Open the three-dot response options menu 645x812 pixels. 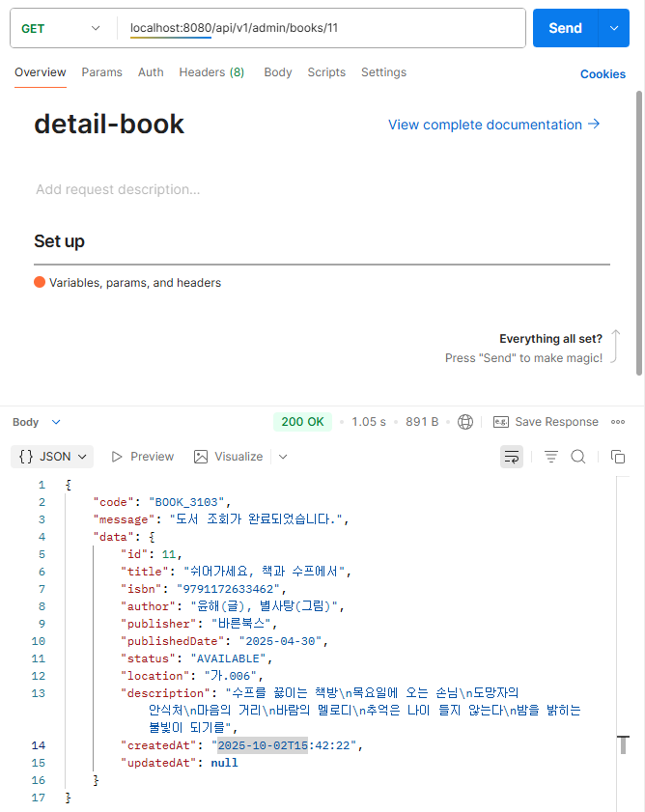click(x=618, y=422)
